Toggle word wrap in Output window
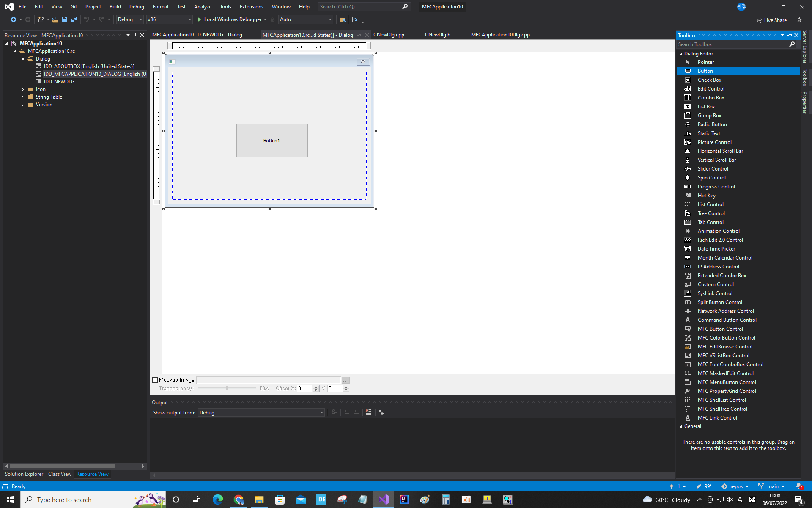This screenshot has height=508, width=812. click(x=381, y=412)
